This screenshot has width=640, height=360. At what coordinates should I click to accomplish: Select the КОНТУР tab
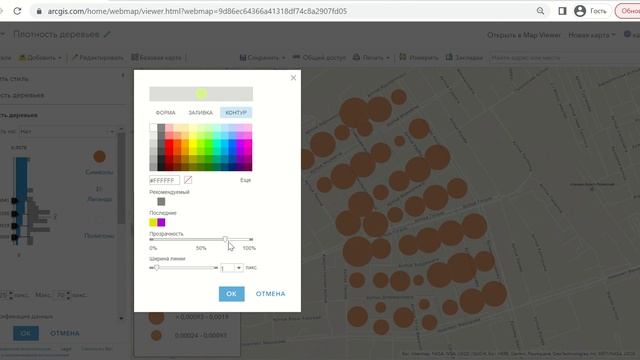[x=236, y=113]
